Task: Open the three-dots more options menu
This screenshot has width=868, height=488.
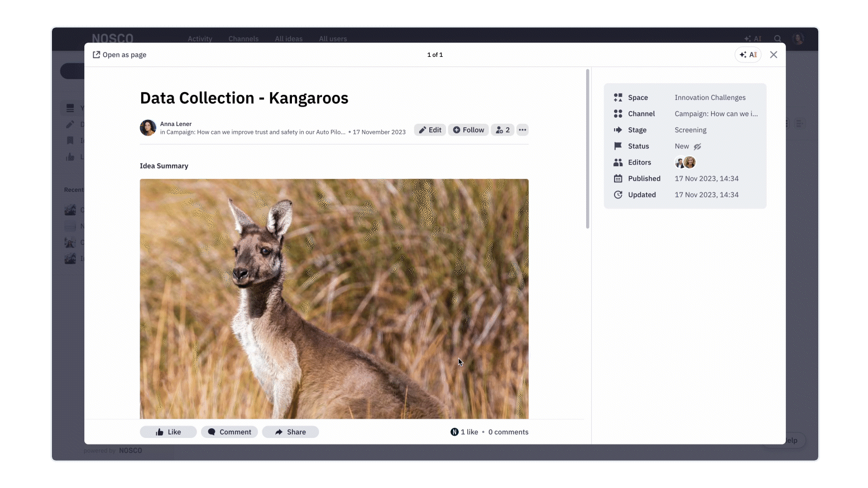Action: pyautogui.click(x=522, y=130)
